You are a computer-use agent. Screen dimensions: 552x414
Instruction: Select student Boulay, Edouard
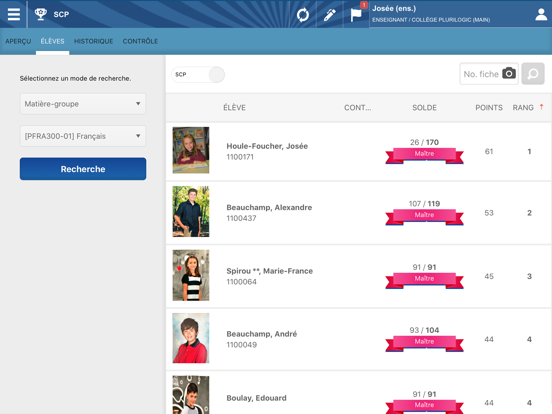pyautogui.click(x=256, y=398)
